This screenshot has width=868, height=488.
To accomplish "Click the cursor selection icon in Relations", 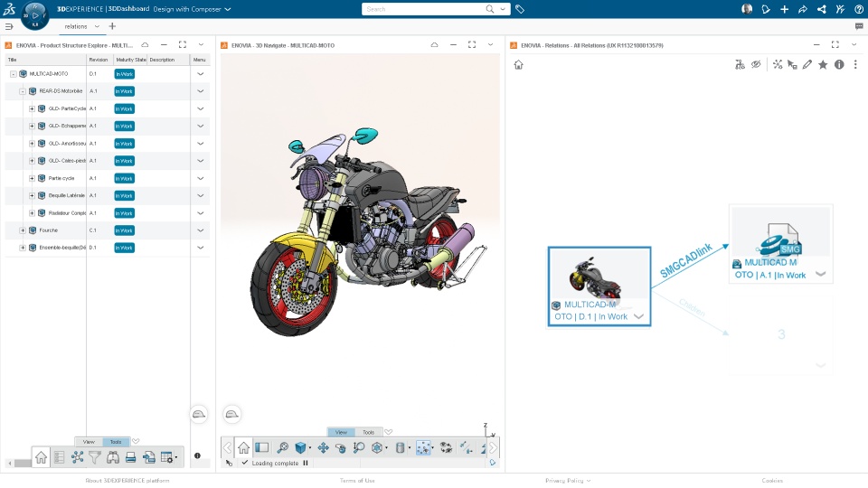I will [792, 65].
